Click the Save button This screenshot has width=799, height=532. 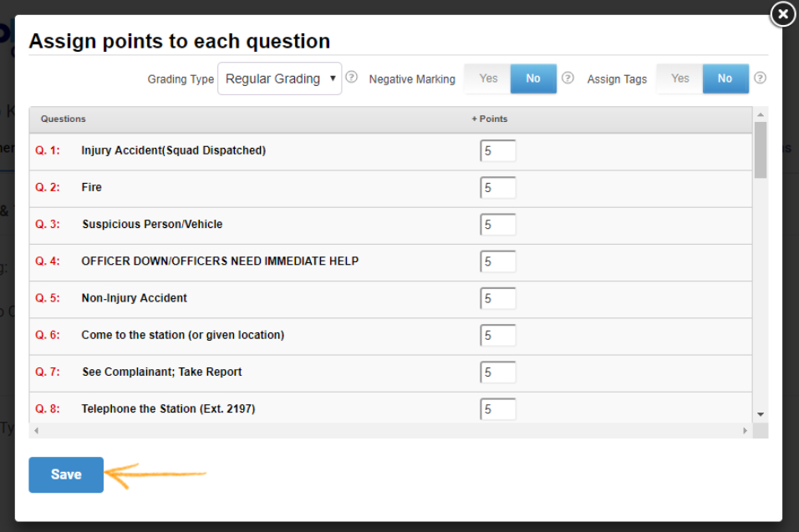[66, 474]
